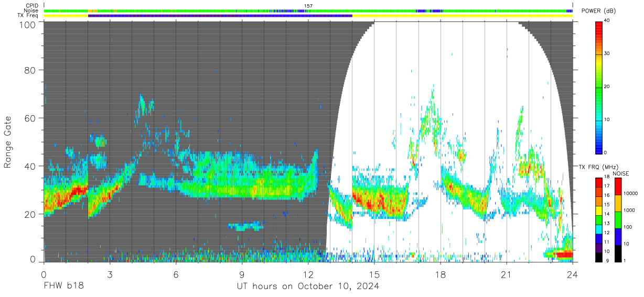644x297 pixels.
Task: Click POWER colorbar tick label 0
Action: click(606, 152)
